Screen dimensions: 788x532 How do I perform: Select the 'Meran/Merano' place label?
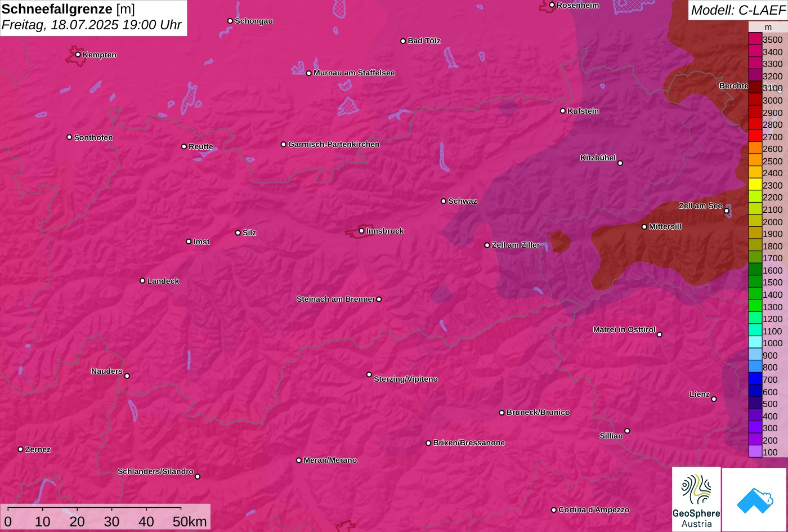pos(330,461)
